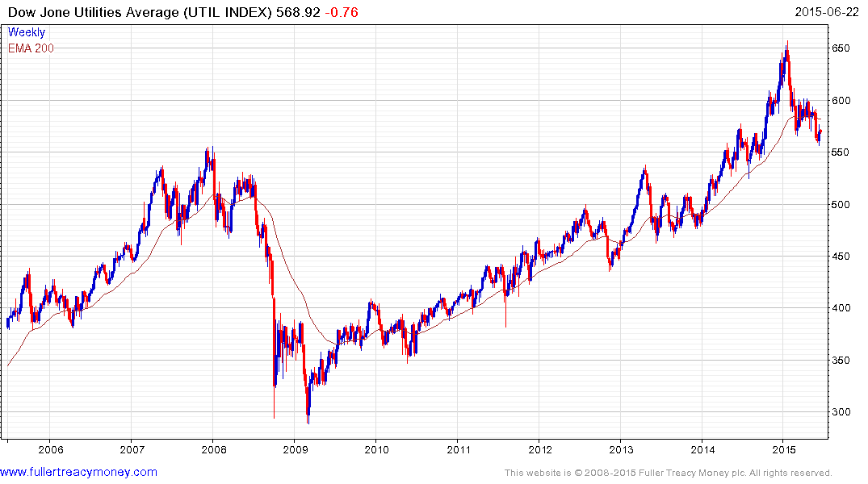Click the 2007 year axis label
The image size is (868, 484).
132,449
